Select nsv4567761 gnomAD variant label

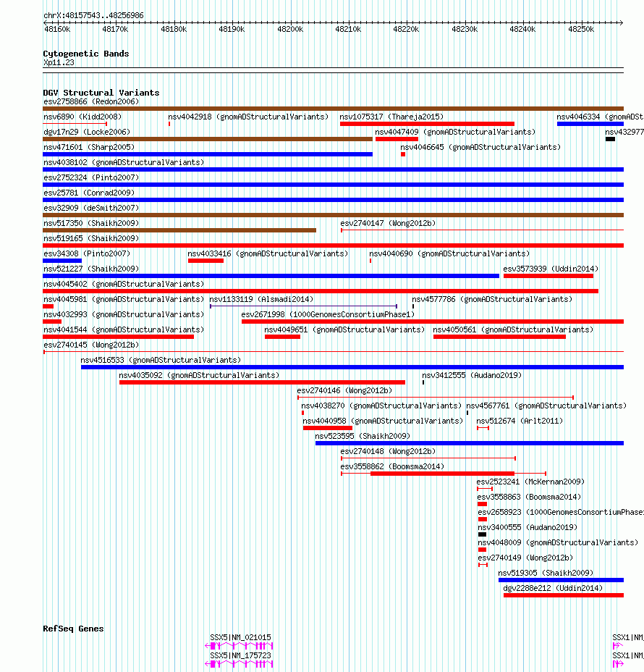click(546, 406)
